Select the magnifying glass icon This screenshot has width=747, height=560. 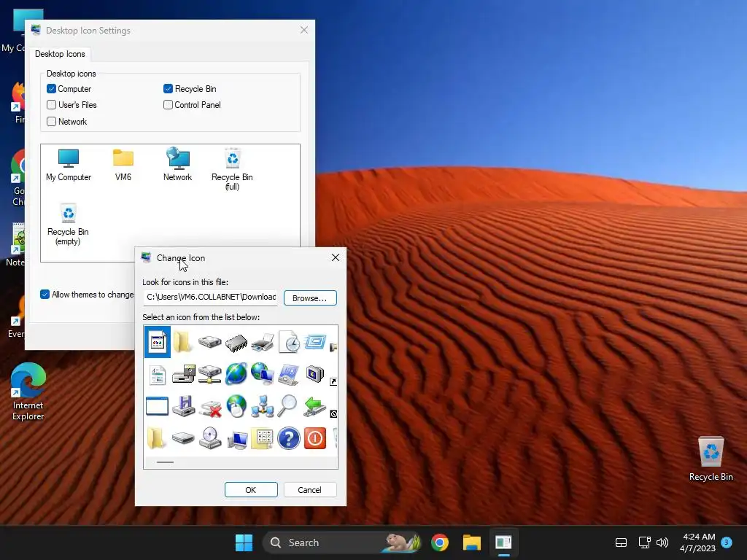click(287, 406)
